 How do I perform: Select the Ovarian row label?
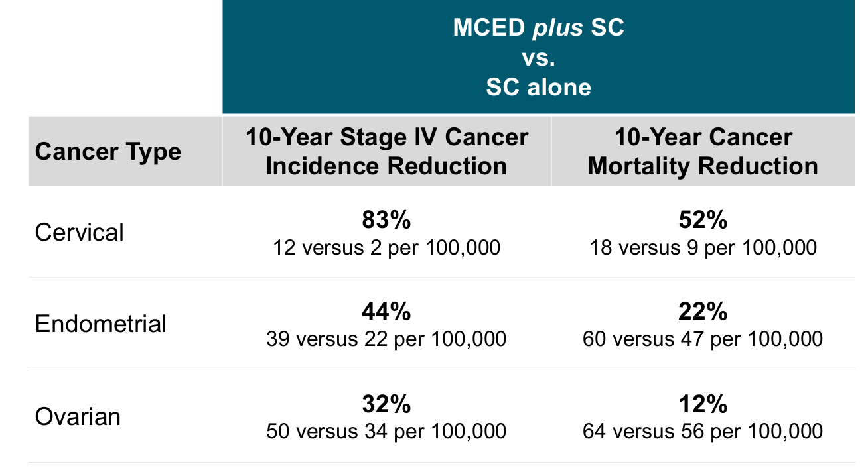coord(78,417)
